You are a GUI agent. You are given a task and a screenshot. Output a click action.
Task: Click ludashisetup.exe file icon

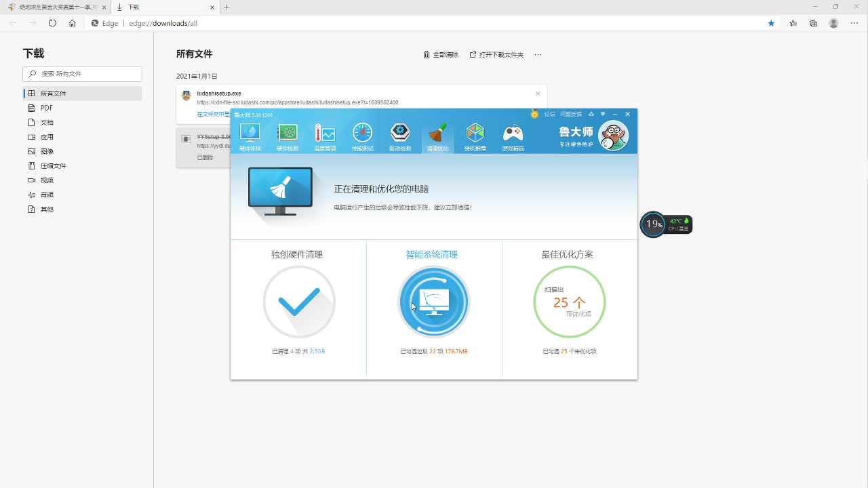[x=186, y=96]
